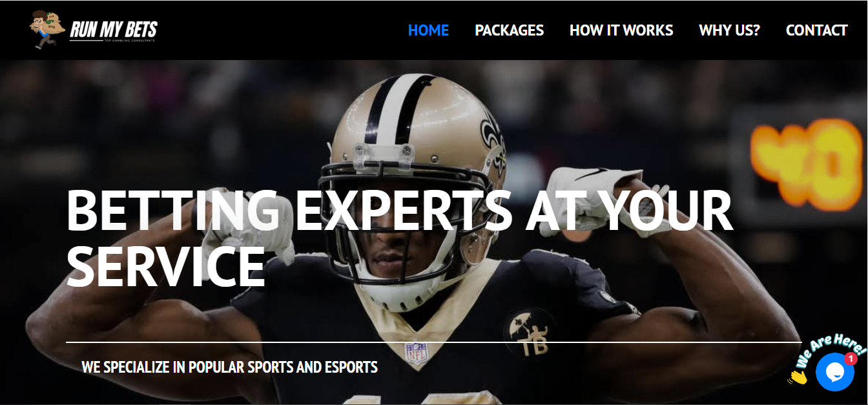Click the "Run My Bets" logo text
Viewport: 868px width, 405px height.
114,28
